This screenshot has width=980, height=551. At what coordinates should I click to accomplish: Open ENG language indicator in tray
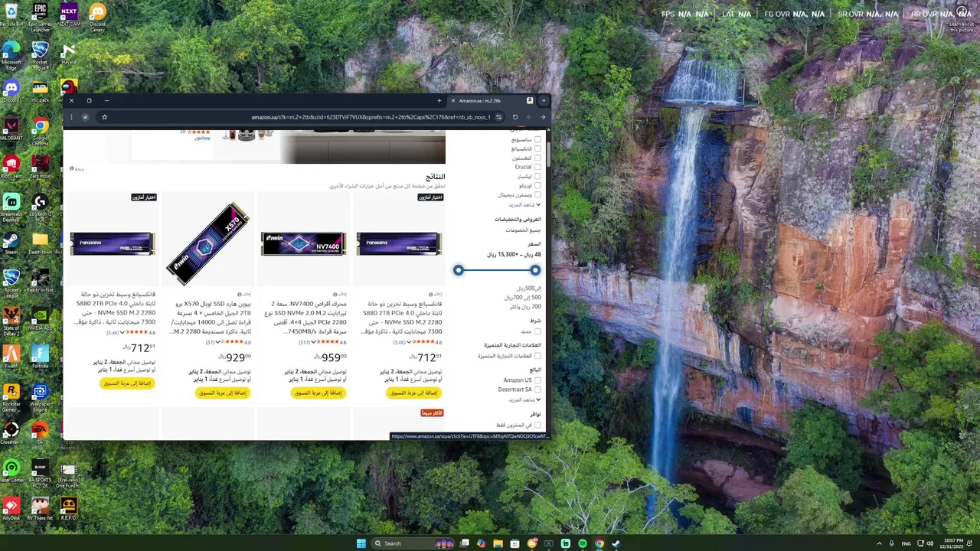click(905, 543)
